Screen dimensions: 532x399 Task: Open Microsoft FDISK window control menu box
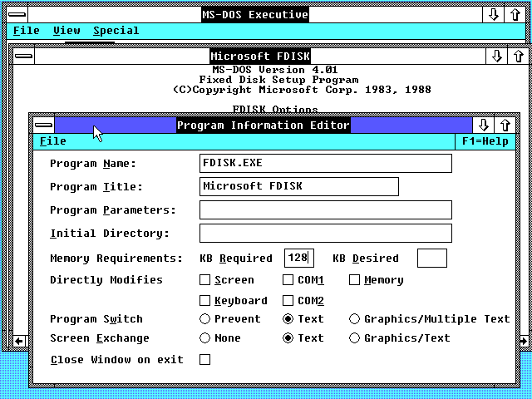(24, 56)
